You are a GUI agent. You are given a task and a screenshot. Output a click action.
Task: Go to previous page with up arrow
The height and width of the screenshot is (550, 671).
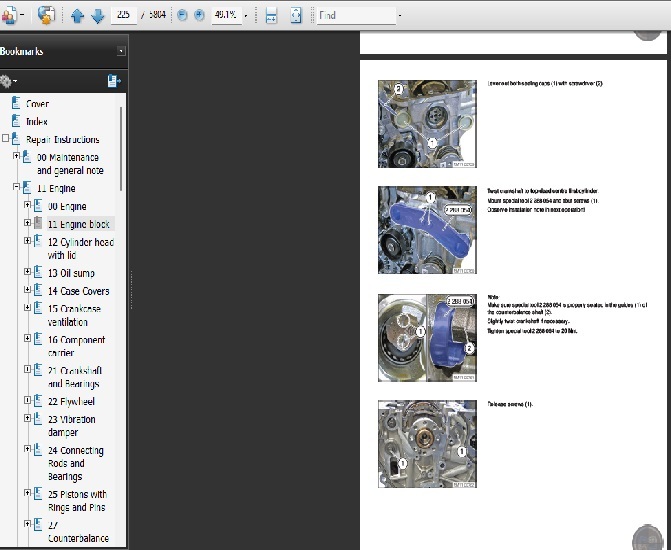pyautogui.click(x=77, y=16)
